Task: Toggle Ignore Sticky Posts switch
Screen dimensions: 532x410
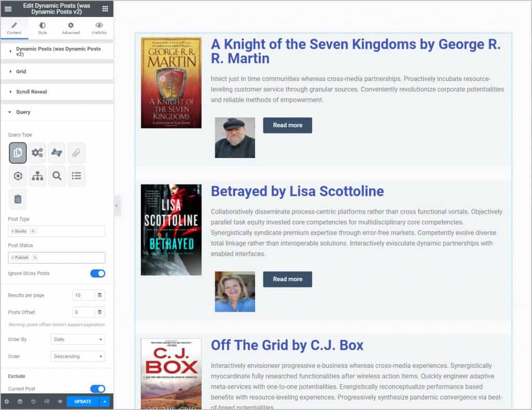Action: [98, 273]
